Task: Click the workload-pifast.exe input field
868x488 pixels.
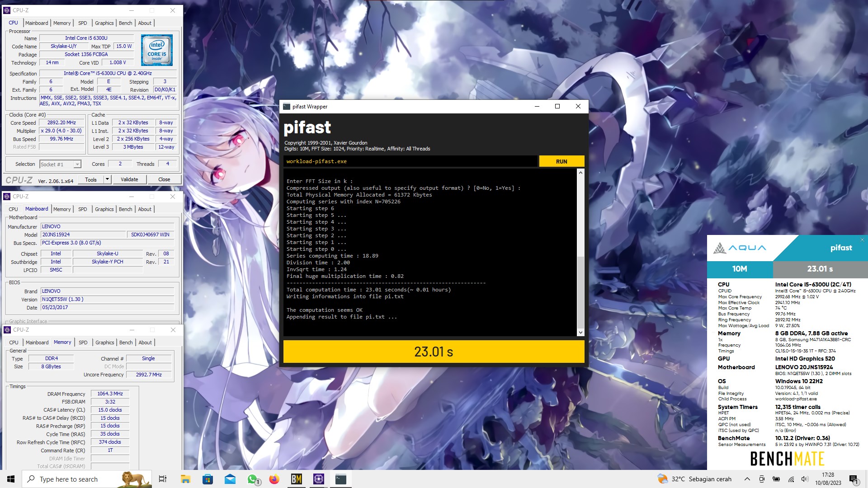Action: click(x=410, y=161)
